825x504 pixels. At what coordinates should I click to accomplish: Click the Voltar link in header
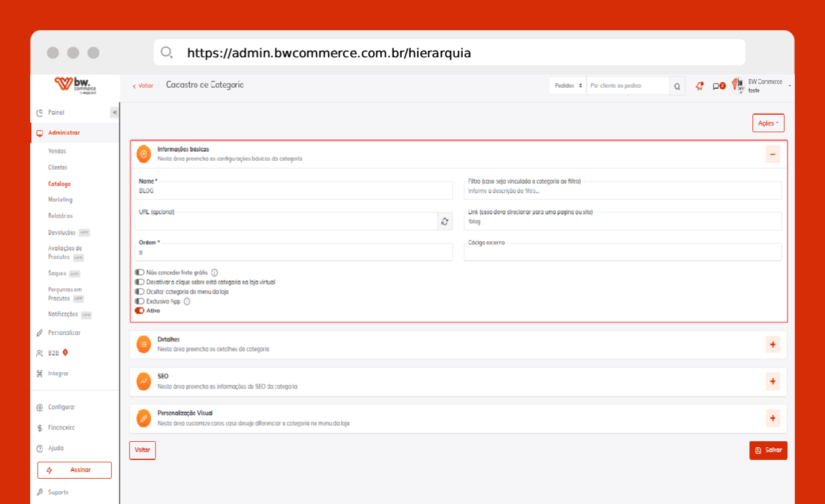tap(143, 86)
